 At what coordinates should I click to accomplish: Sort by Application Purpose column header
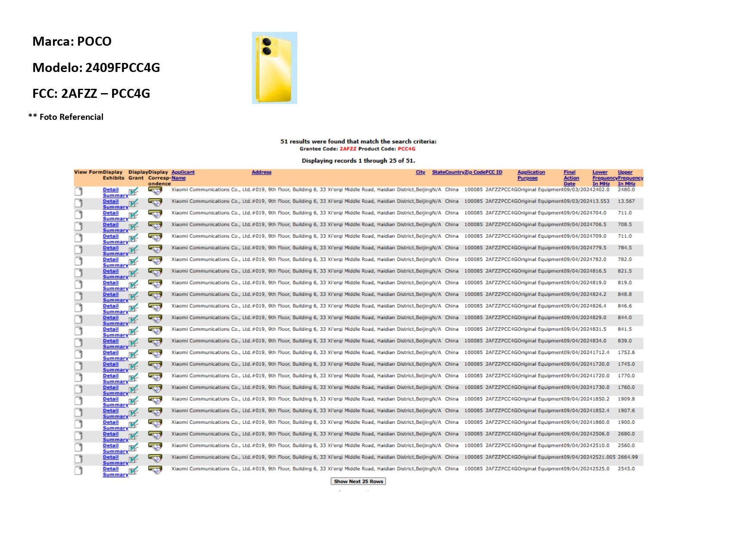point(531,175)
